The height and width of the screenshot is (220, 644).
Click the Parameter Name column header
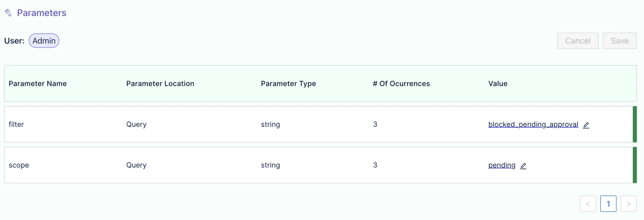click(38, 84)
